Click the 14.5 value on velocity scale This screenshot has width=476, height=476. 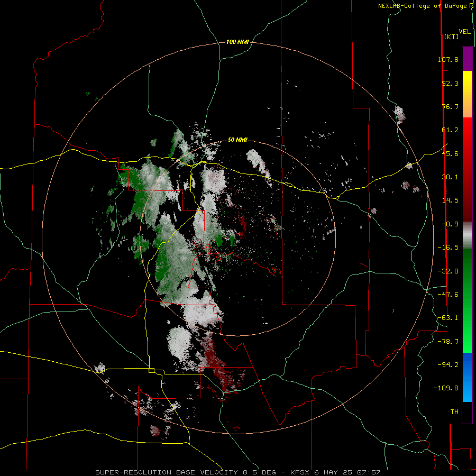coord(450,200)
